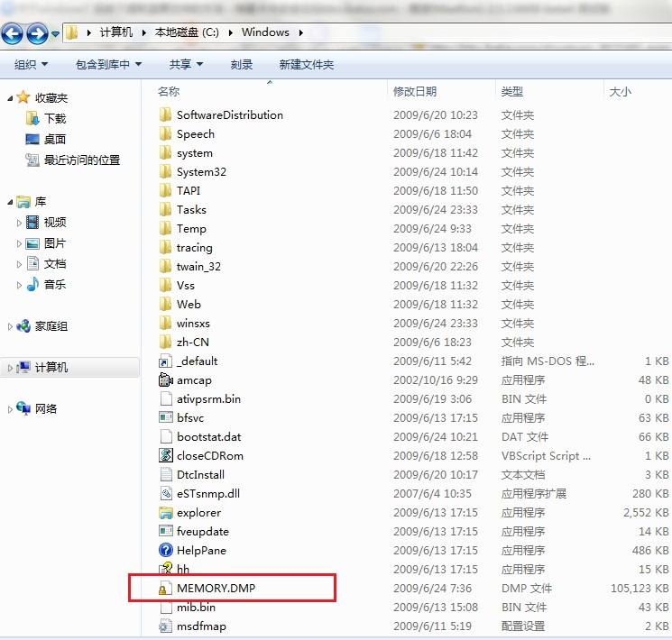Sort by the 大小 column header
672x640 pixels.
pos(620,91)
